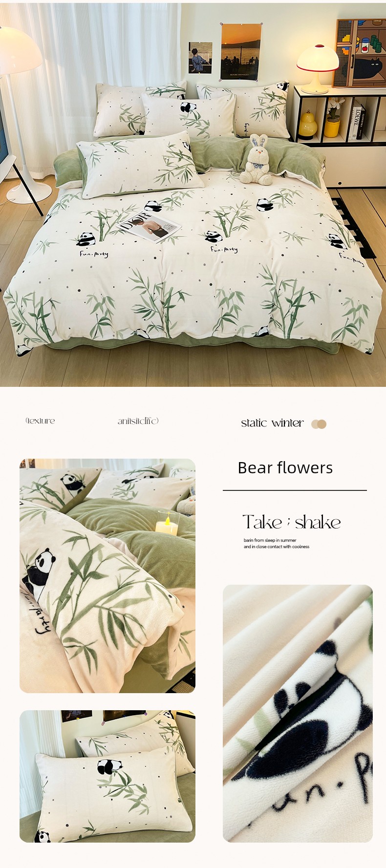Click the 'Bear flowers' heading
Screen dimensions: 386x868
click(x=285, y=467)
